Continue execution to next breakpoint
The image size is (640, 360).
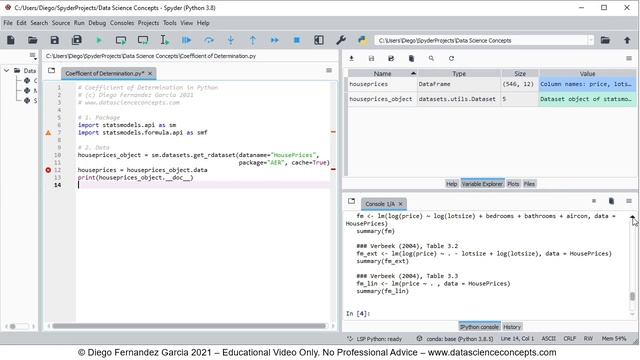click(275, 40)
